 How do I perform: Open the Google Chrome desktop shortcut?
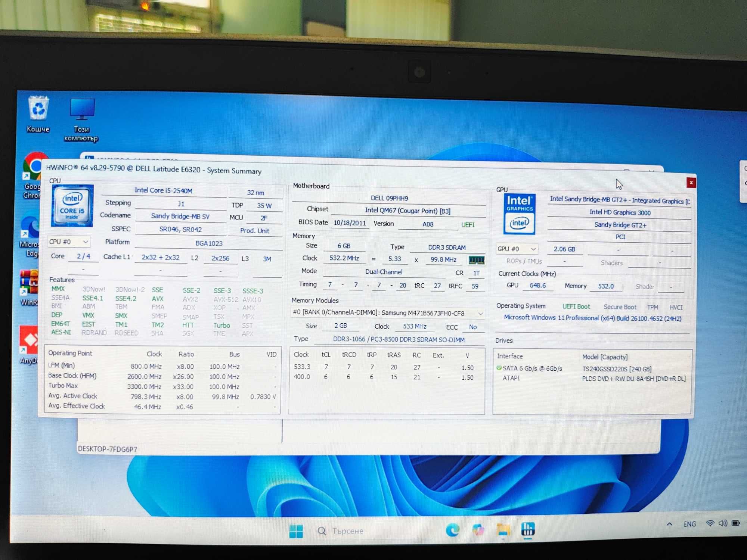click(x=33, y=175)
